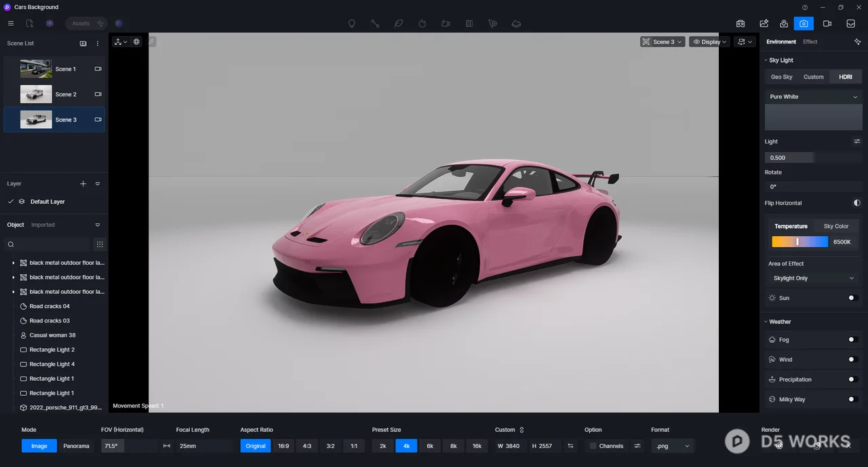Switch to the Effect tab
Image resolution: width=868 pixels, height=467 pixels.
click(x=810, y=41)
